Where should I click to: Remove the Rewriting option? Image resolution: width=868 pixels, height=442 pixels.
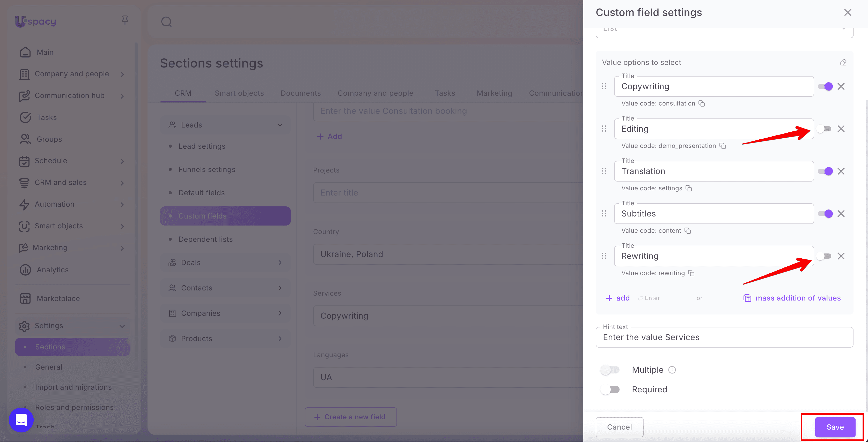[841, 256]
